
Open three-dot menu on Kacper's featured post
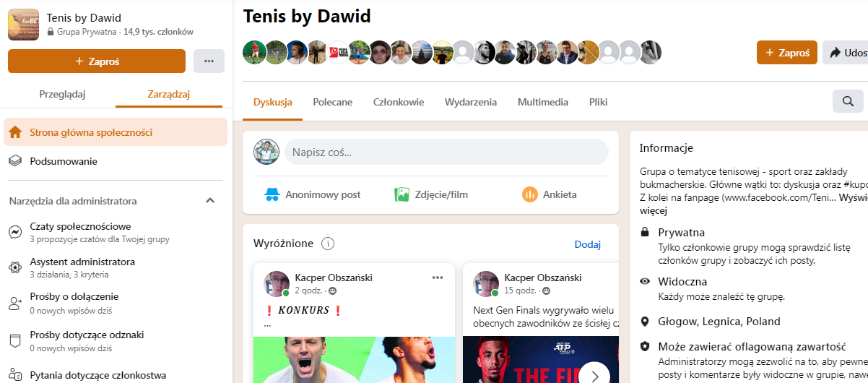click(438, 277)
